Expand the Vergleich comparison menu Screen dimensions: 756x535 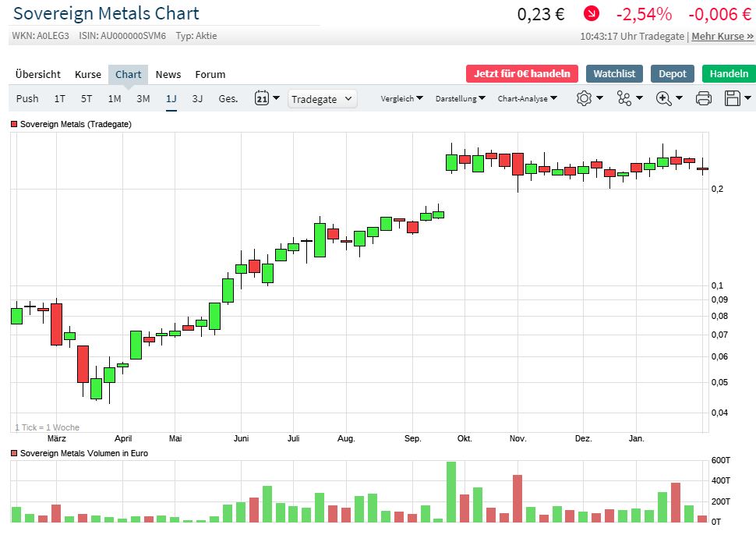coord(401,98)
